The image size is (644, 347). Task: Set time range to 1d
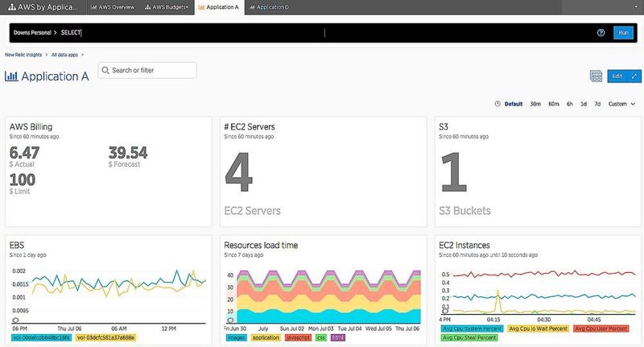[583, 104]
